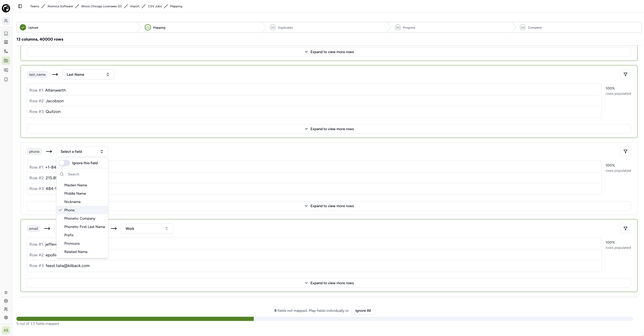Select Middle Name option
Screen dimensions: 644x336
(82, 193)
